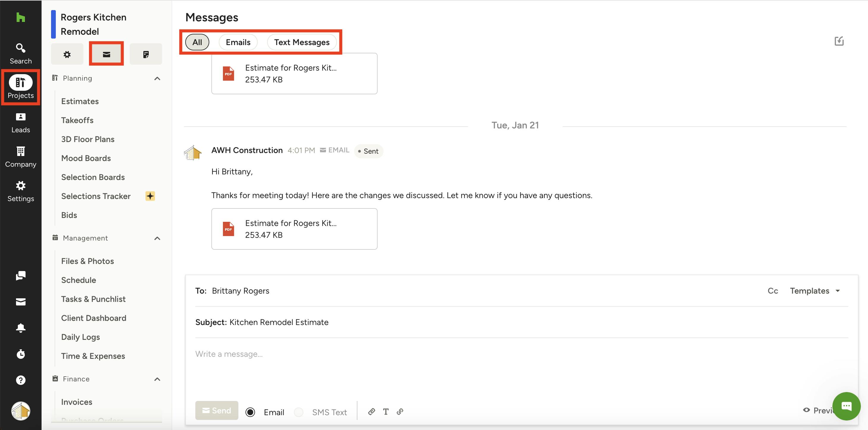The image size is (868, 430).
Task: Open project settings gear button
Action: (x=67, y=54)
